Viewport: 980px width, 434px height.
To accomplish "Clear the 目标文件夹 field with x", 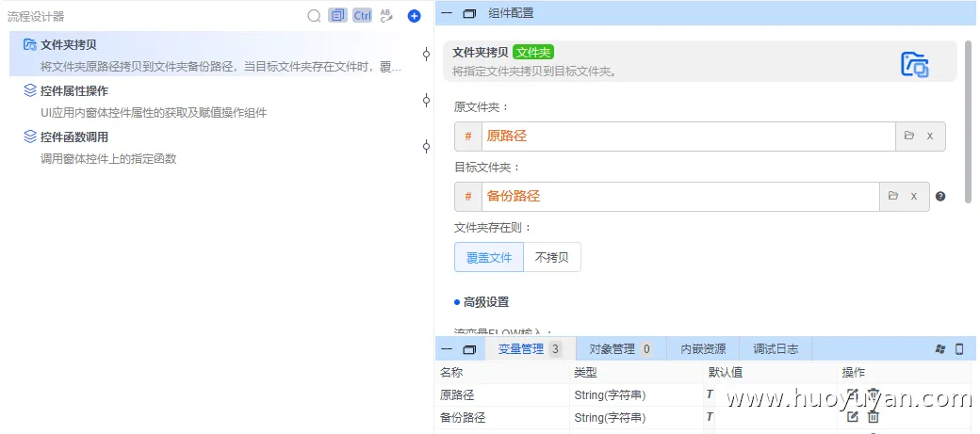I will 914,197.
